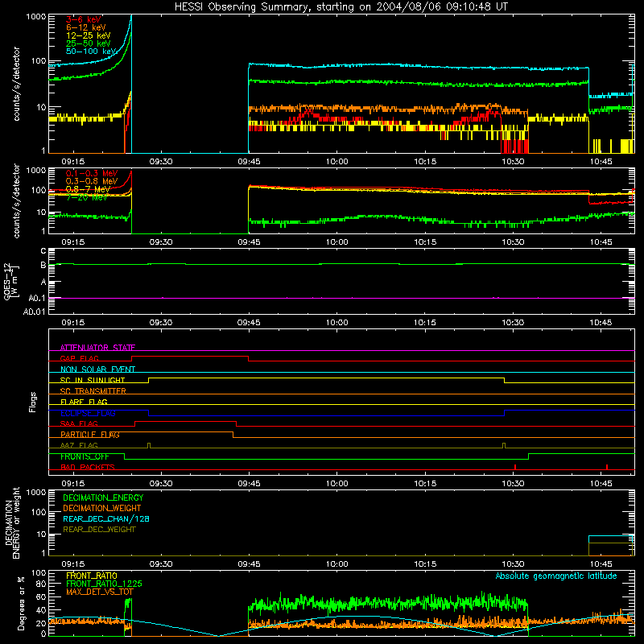This screenshot has width=644, height=644.
Task: Click the GOES-12 axis label
Action: 11,281
